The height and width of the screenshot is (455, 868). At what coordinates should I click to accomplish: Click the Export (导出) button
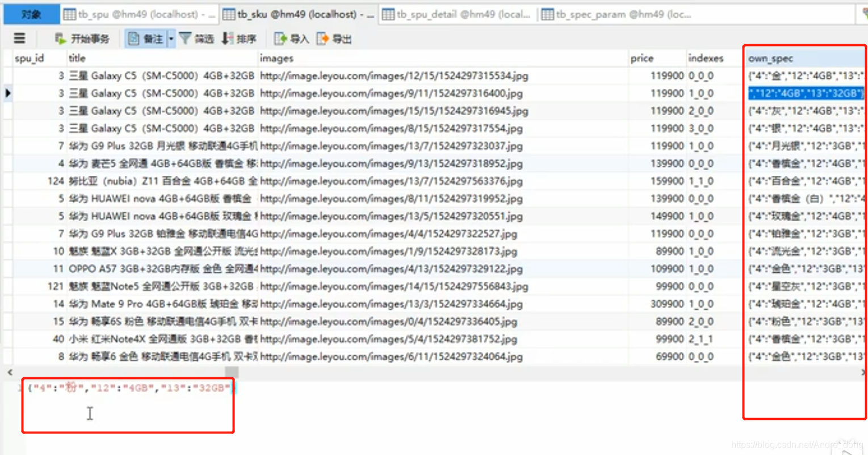(x=334, y=39)
